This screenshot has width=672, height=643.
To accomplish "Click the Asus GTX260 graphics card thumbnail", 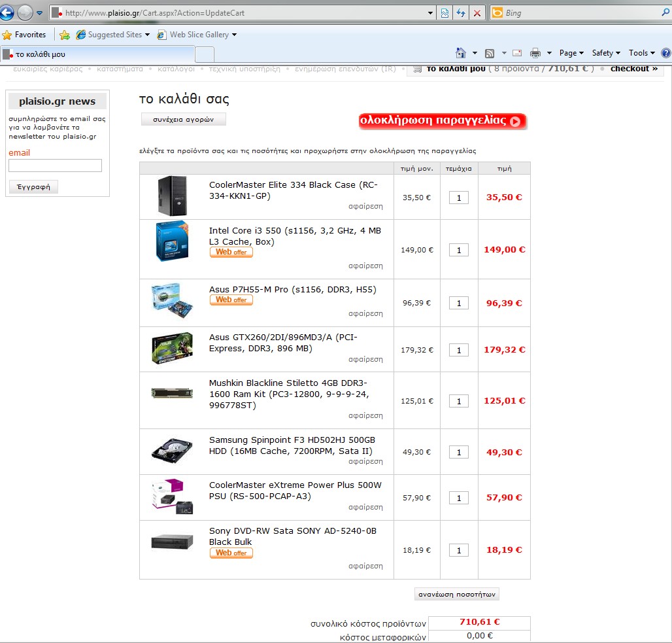I will (173, 348).
